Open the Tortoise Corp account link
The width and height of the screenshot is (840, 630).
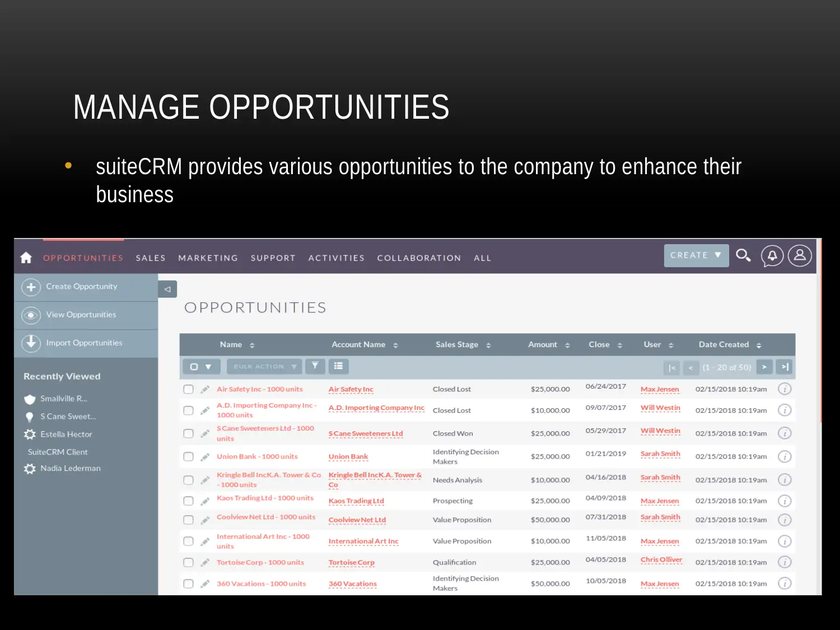click(x=352, y=562)
